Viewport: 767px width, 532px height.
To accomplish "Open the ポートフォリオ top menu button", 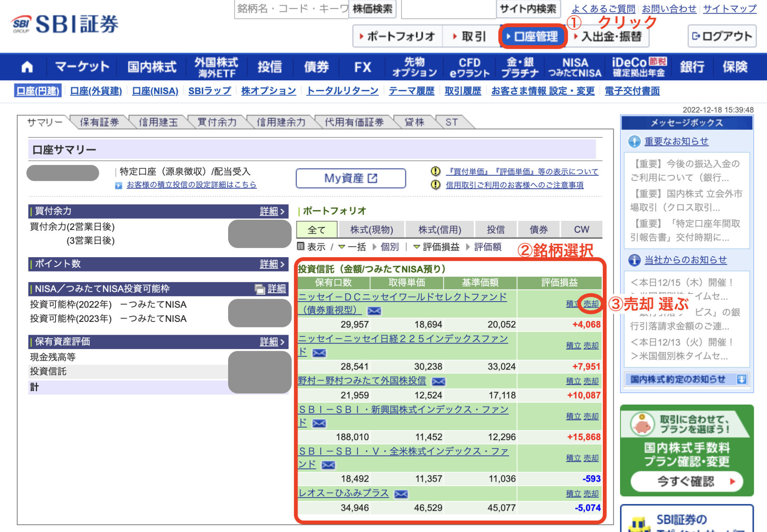I will point(397,37).
